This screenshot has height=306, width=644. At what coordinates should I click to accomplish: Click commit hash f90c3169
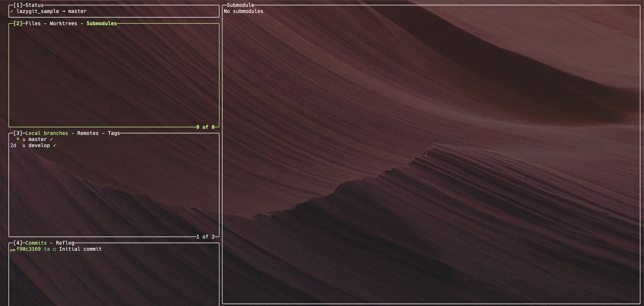pyautogui.click(x=28, y=249)
